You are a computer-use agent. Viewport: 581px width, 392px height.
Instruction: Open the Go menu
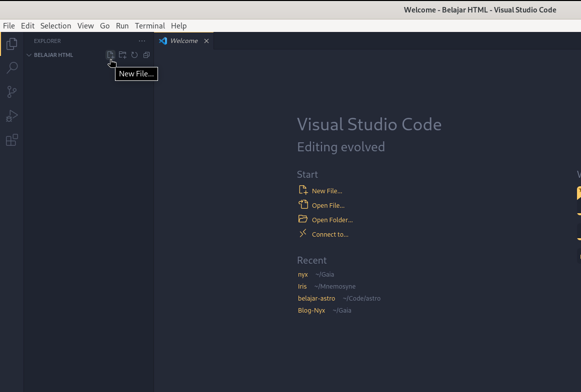(105, 26)
